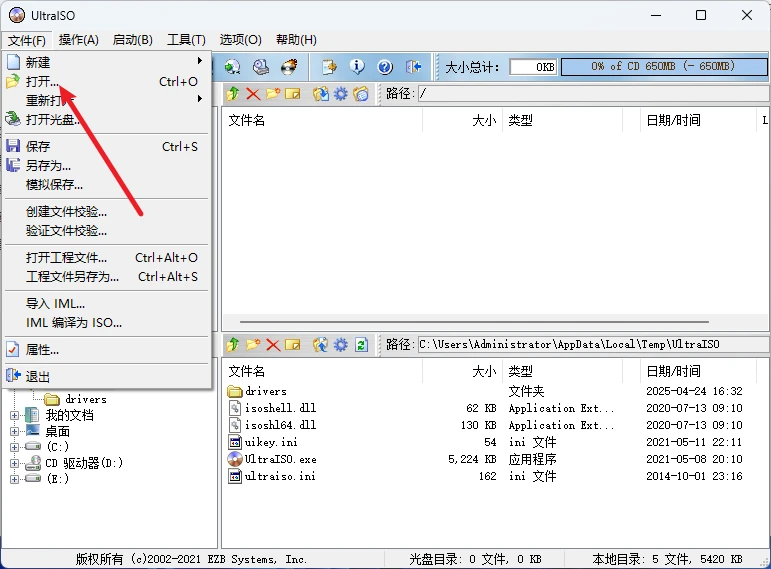Image resolution: width=771 pixels, height=569 pixels.
Task: Click the drivers folder icon in the local file list
Action: pos(235,391)
